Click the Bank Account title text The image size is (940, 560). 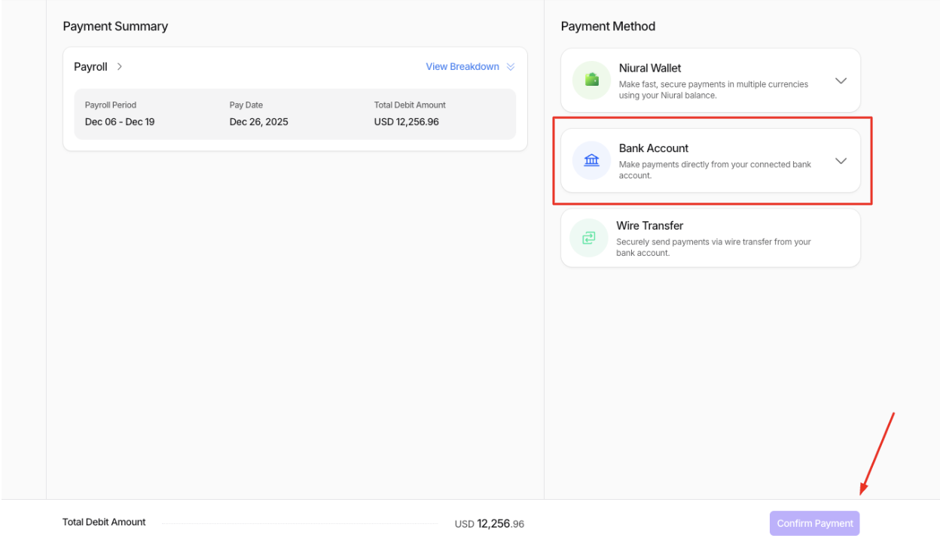click(x=653, y=148)
